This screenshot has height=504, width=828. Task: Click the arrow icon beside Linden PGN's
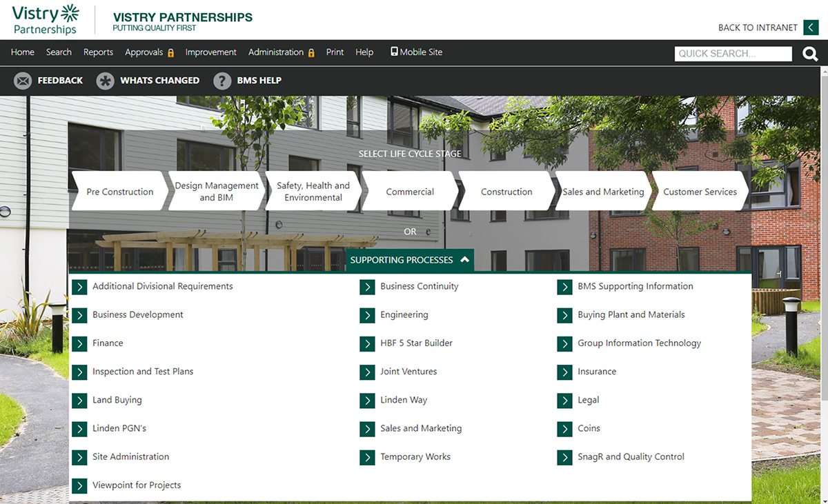pyautogui.click(x=79, y=429)
